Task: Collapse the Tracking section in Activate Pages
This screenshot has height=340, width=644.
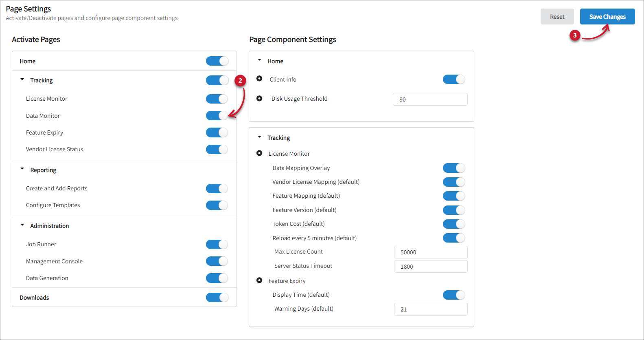Action: tap(22, 79)
